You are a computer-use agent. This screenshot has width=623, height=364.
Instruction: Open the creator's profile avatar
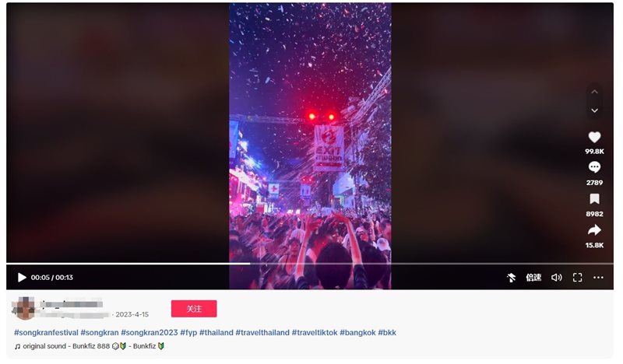[24, 308]
